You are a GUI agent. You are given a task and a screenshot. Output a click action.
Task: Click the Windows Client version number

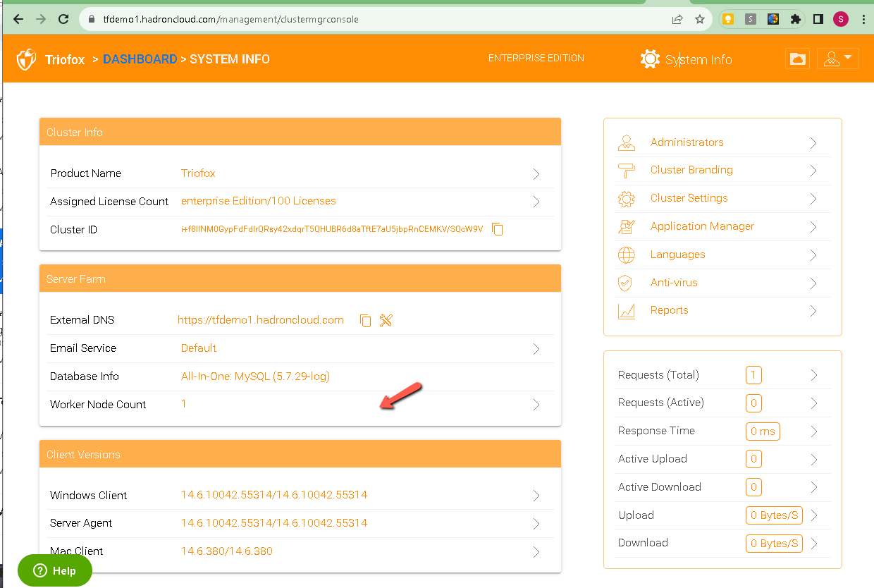tap(274, 495)
